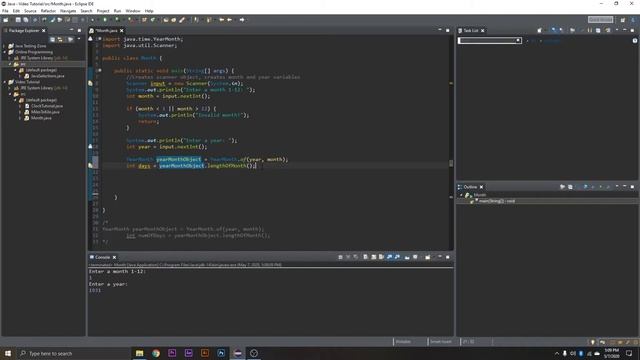Maximize the Console panel
The width and height of the screenshot is (640, 360).
[x=448, y=257]
